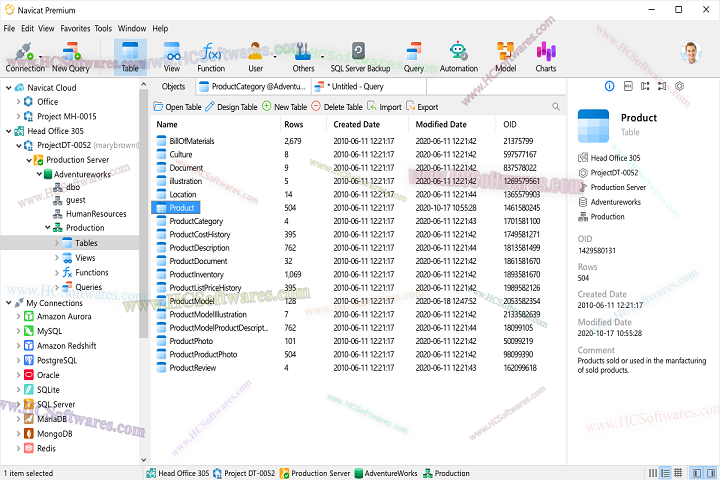
Task: Open the Favorites menu
Action: coord(75,28)
